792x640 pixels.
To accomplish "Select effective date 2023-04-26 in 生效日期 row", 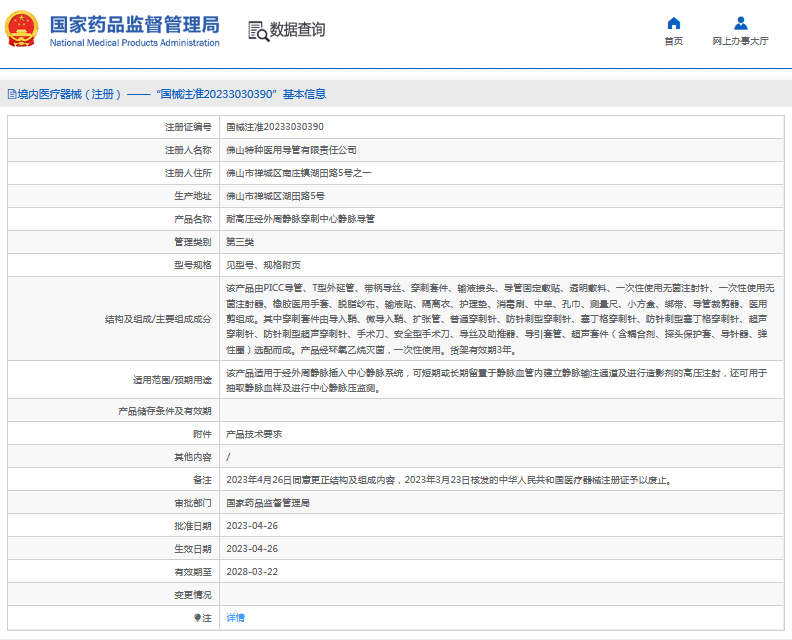I will tap(252, 549).
